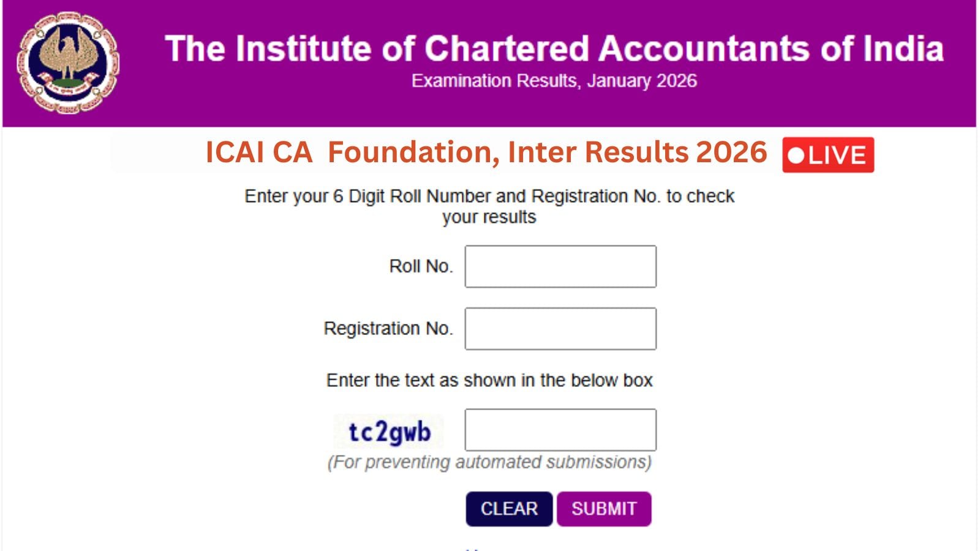The image size is (980, 551).
Task: Focus the Registration No. input field
Action: click(x=560, y=329)
